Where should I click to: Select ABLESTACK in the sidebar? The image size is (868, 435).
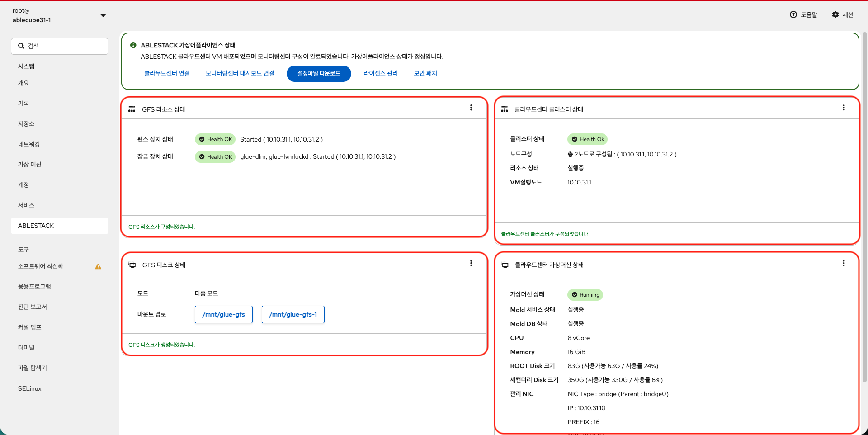pos(60,226)
